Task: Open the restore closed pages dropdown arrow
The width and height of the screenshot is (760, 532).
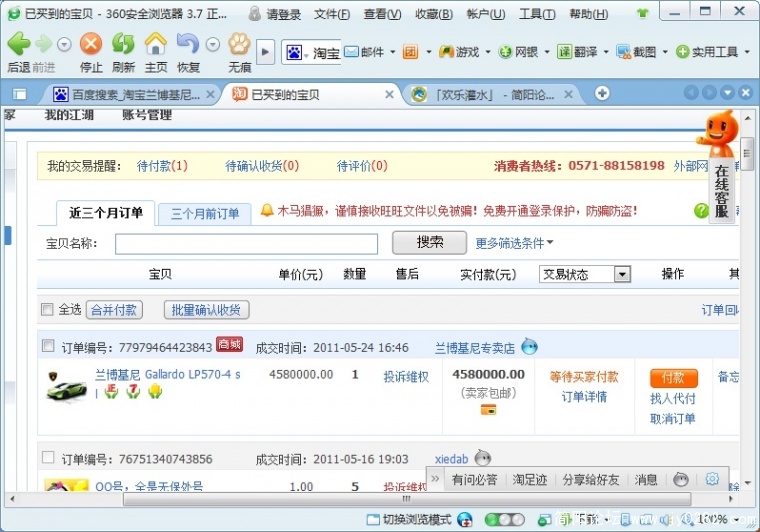Action: click(213, 45)
